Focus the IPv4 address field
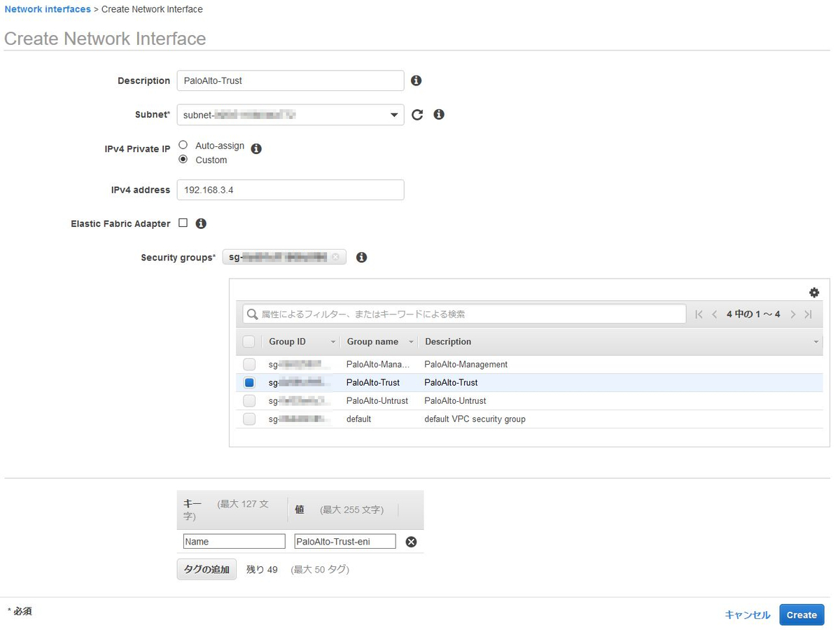The image size is (840, 630). coord(290,190)
